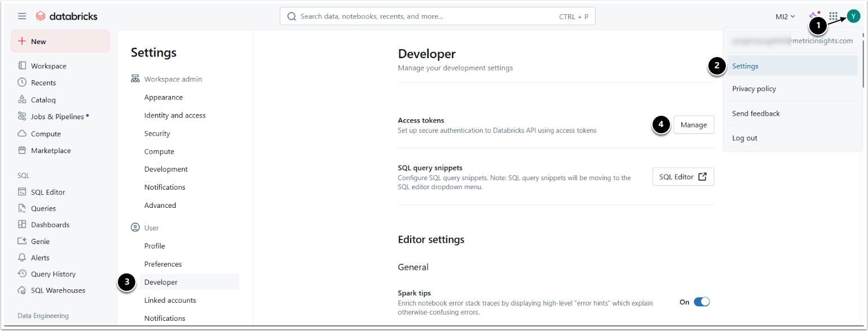Screen dimensions: 868x331
Task: Click the user avatar icon
Action: [853, 16]
